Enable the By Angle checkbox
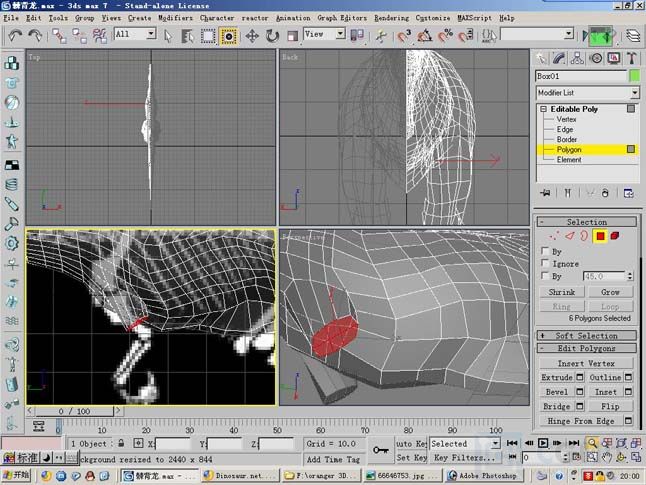Viewport: 646px width, 485px height. click(x=545, y=275)
